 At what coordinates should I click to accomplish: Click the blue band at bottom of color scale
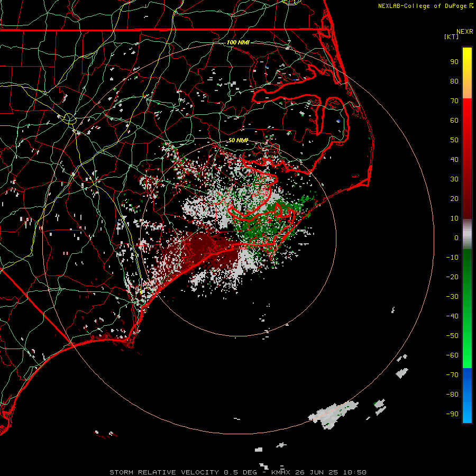click(x=467, y=396)
